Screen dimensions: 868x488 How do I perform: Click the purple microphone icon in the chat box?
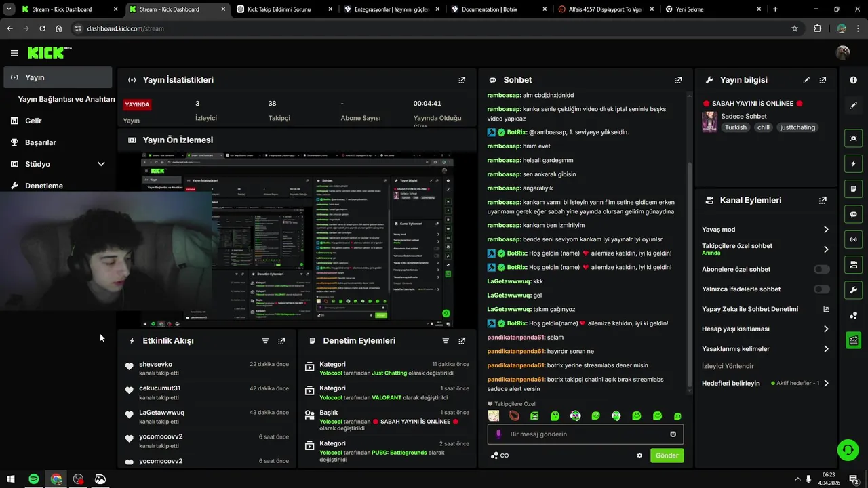[x=498, y=434]
